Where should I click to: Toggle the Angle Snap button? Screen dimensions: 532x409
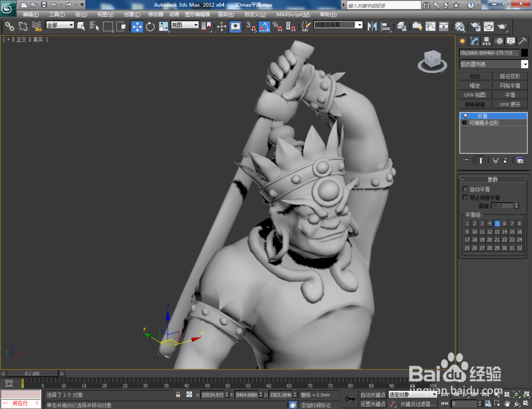[x=264, y=27]
